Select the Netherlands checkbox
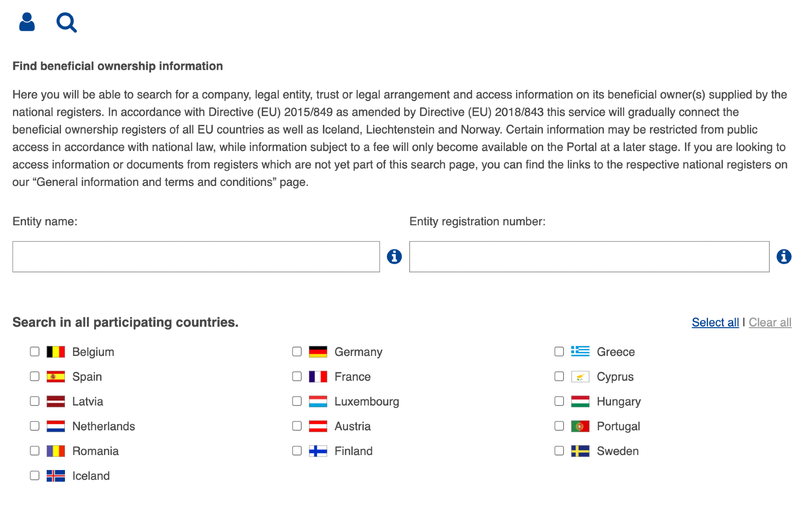This screenshot has width=812, height=509. pos(35,426)
